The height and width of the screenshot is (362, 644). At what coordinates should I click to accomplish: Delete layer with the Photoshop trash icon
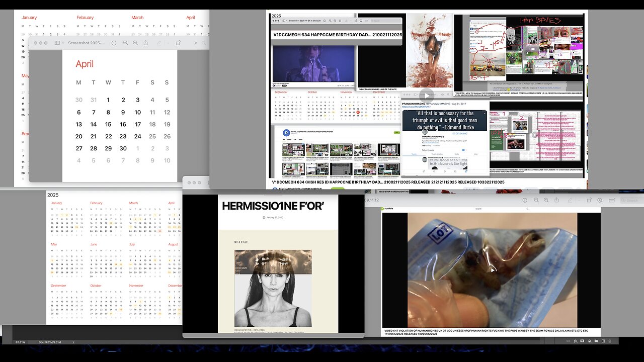(610, 341)
